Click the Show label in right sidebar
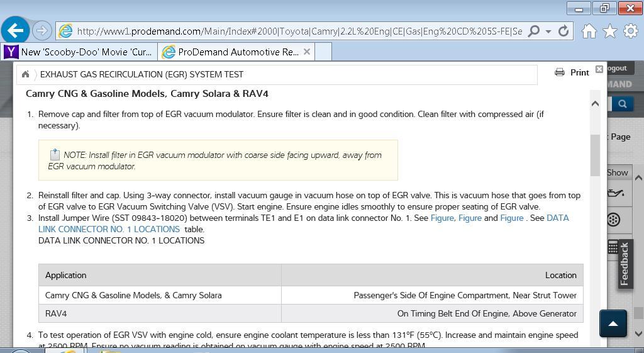This screenshot has width=644, height=353. [x=618, y=172]
